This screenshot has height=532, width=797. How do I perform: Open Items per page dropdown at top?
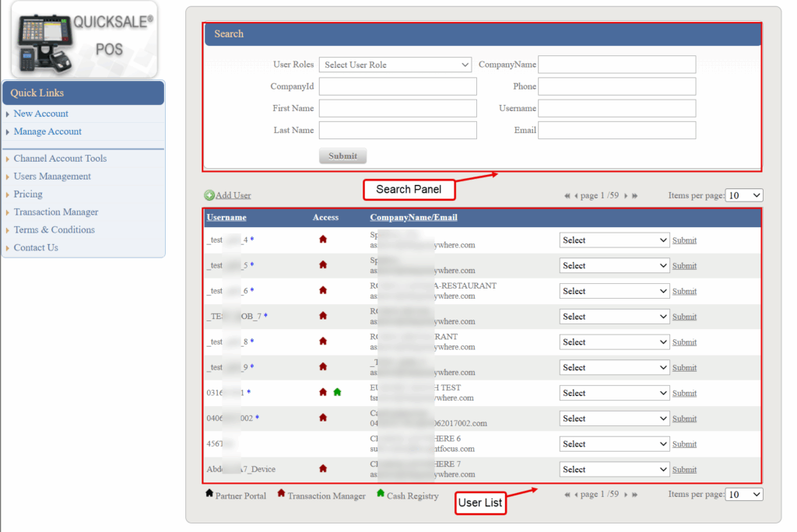pos(743,195)
